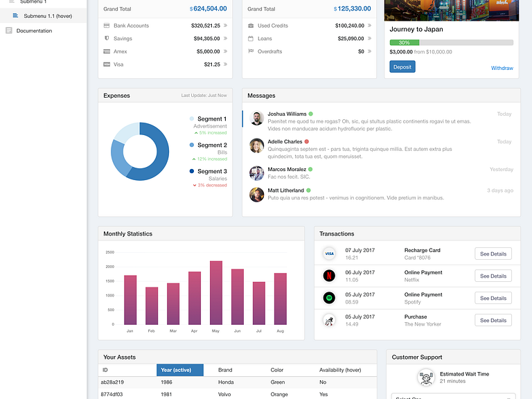This screenshot has width=532, height=399.
Task: Expand Loans row chevron
Action: coord(369,38)
